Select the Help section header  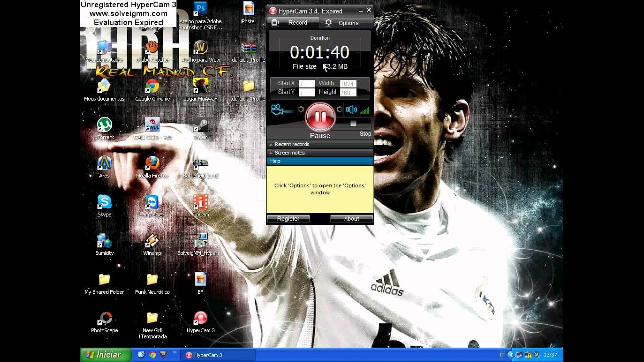point(320,161)
